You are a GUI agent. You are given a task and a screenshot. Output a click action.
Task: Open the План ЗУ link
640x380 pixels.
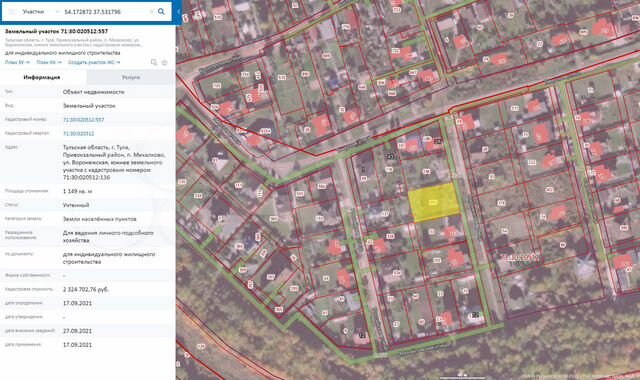17,62
